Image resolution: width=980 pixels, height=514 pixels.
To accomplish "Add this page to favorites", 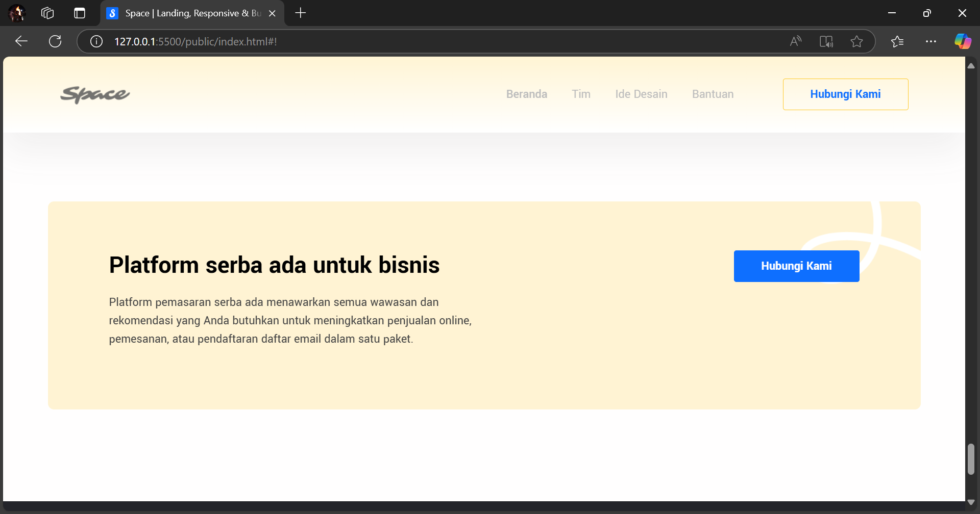I will click(856, 41).
